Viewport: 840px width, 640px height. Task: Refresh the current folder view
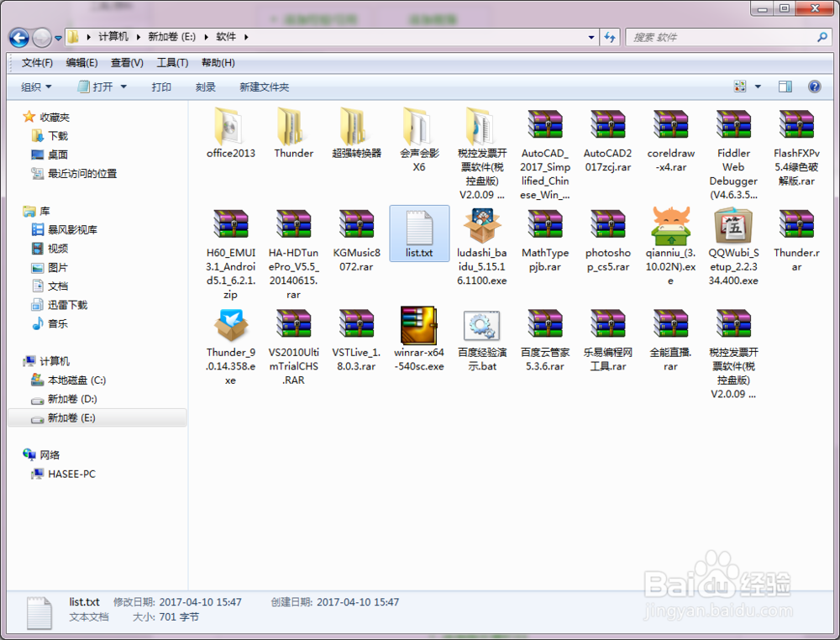pos(610,37)
